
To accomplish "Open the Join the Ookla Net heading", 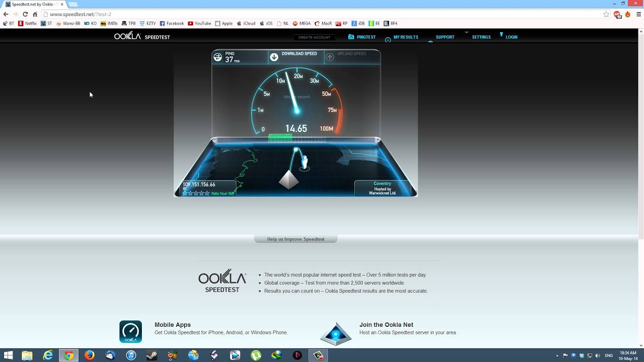I will (x=386, y=325).
